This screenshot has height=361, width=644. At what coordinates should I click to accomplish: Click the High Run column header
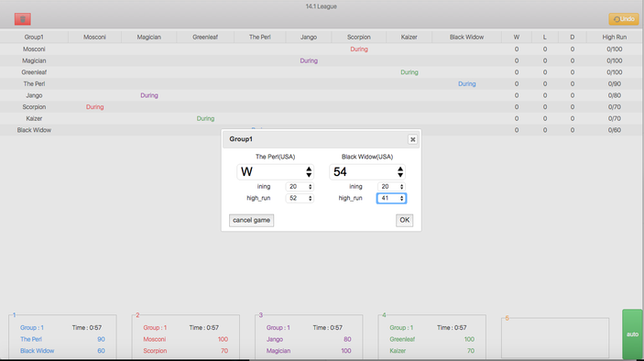[x=615, y=37]
